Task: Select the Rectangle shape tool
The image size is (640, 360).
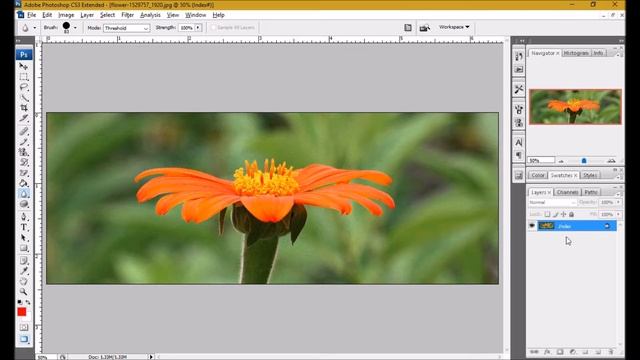Action: click(x=24, y=248)
